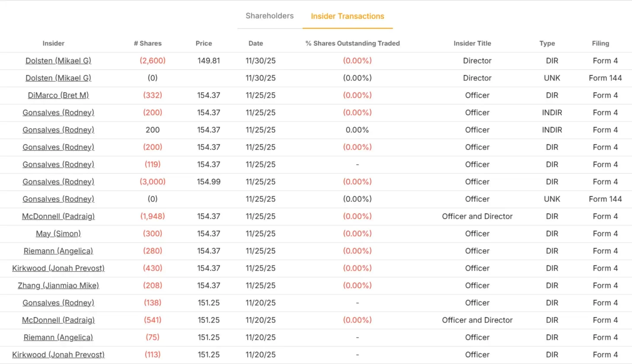Click McDonnell (Padraig) link with 1,948 shares

click(x=58, y=217)
